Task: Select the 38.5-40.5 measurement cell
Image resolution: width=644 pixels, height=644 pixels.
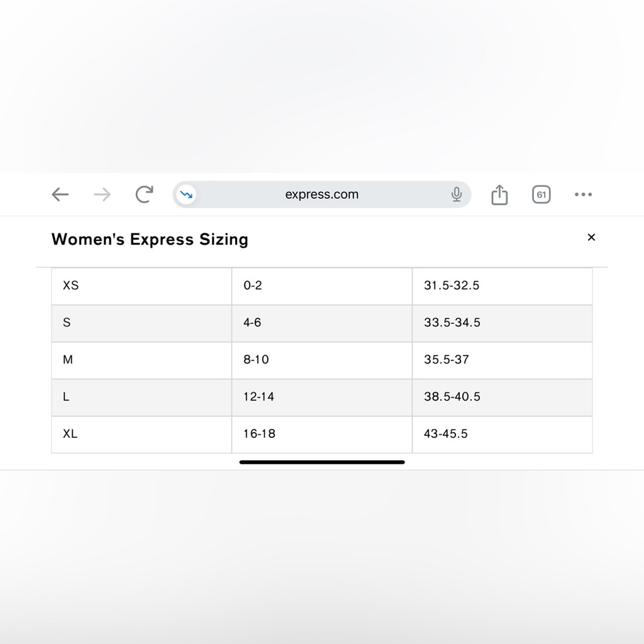Action: pyautogui.click(x=502, y=397)
